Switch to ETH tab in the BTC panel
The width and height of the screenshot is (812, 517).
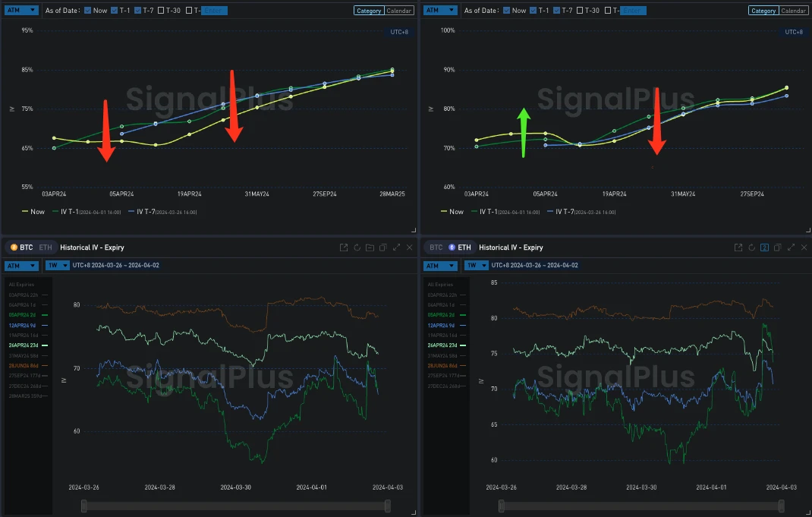pos(46,247)
